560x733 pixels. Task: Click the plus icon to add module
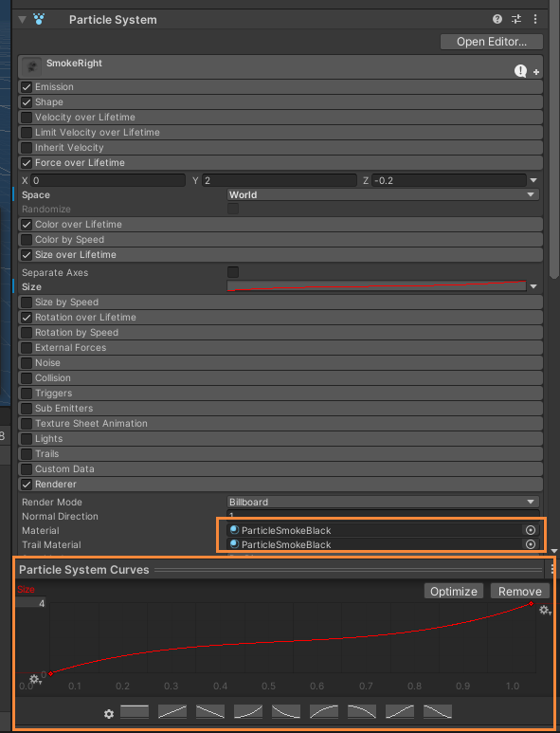coord(536,72)
